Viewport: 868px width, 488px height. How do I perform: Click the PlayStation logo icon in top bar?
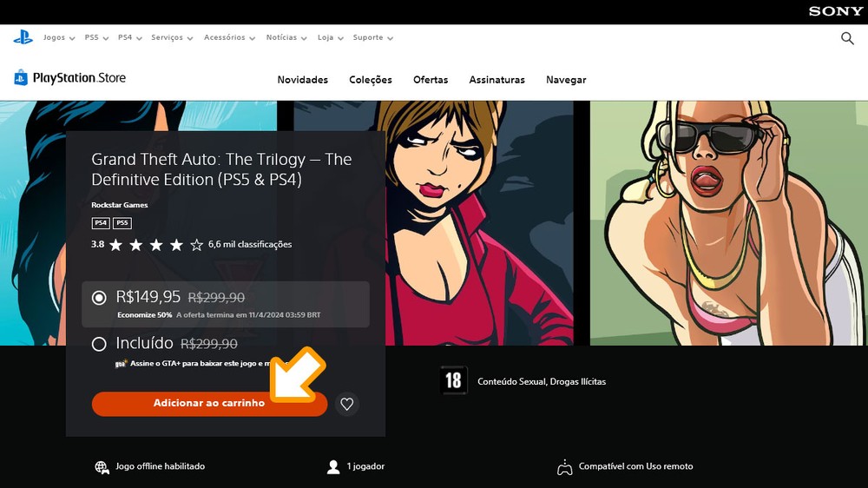point(23,37)
